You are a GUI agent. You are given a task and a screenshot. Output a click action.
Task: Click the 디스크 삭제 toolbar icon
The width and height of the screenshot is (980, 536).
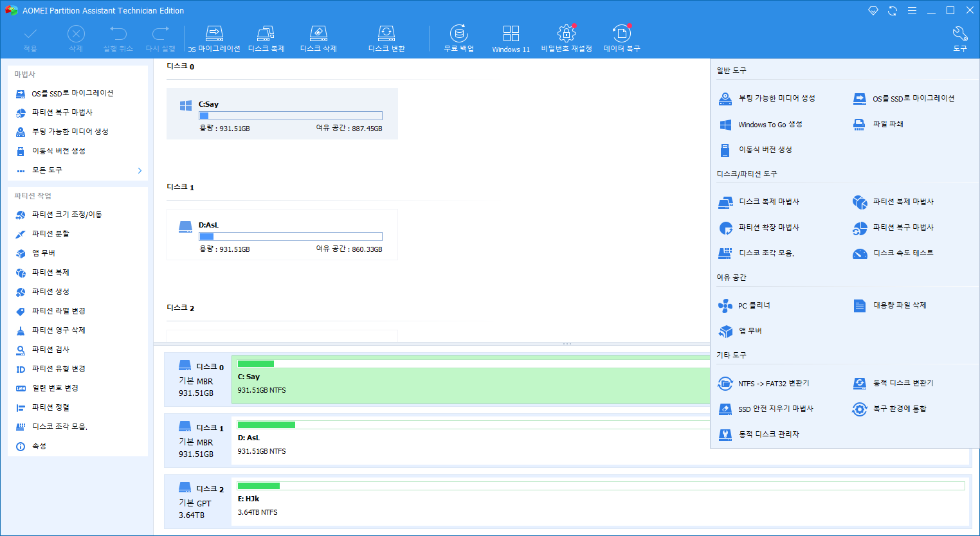pos(318,39)
